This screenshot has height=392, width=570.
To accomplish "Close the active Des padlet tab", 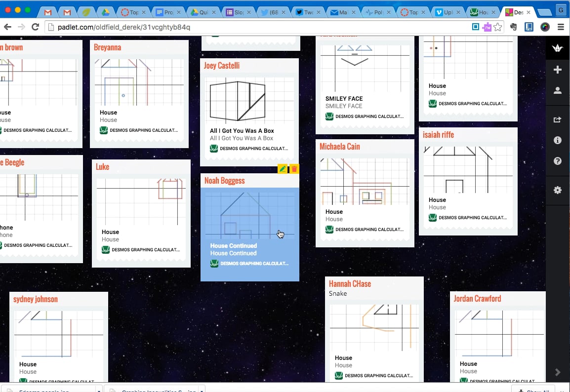I will (x=529, y=12).
